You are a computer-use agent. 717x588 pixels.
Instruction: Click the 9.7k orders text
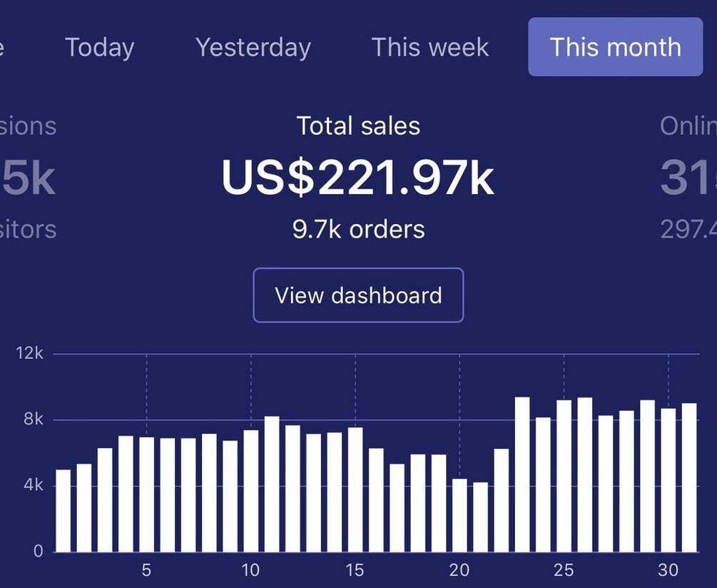point(358,229)
